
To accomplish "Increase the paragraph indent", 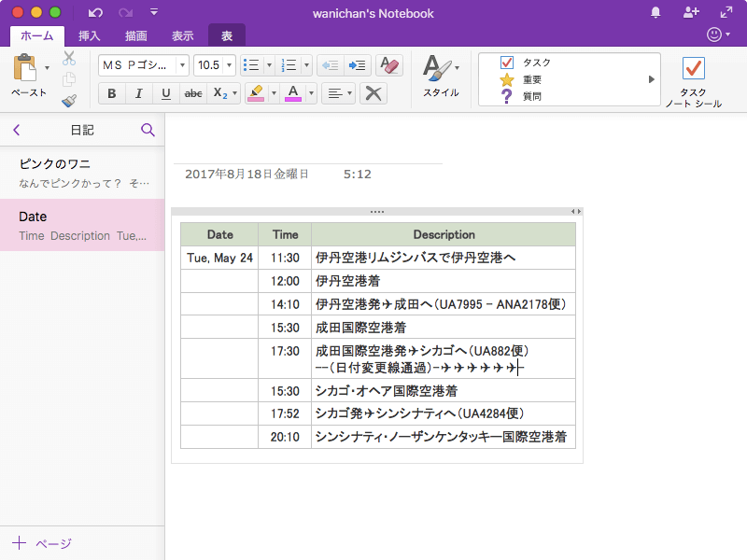I will tap(357, 65).
